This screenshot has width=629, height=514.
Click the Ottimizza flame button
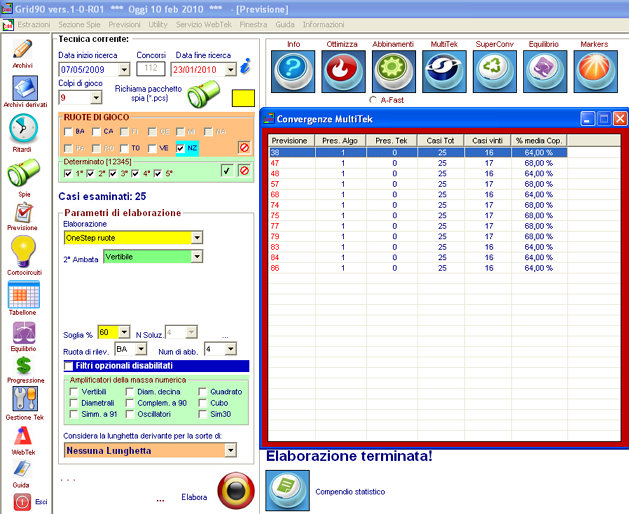343,71
